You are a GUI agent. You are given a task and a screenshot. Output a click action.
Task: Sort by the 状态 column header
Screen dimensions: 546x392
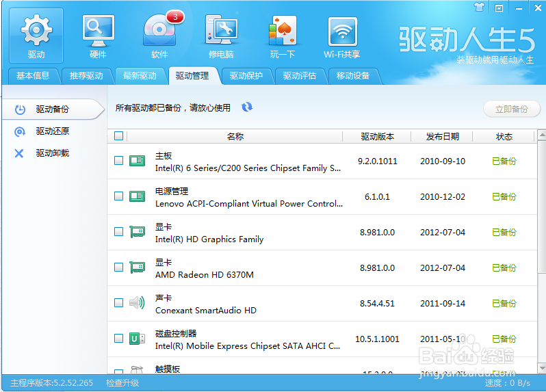pos(504,136)
